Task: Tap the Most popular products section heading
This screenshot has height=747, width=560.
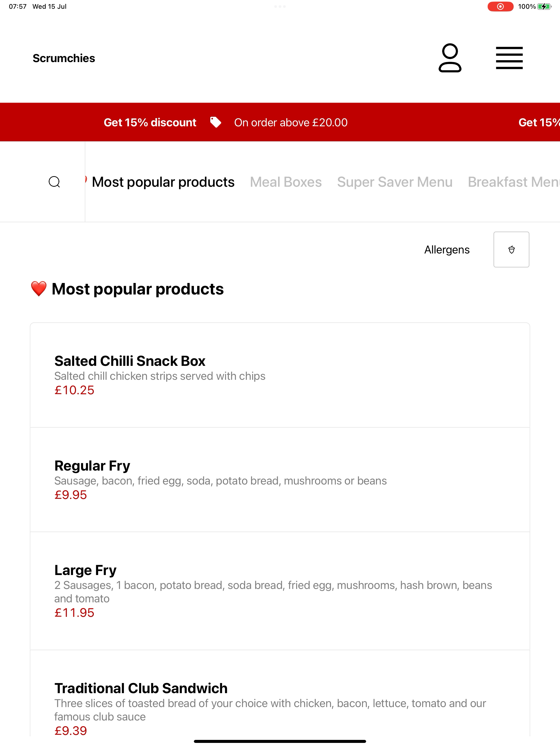Action: [138, 289]
